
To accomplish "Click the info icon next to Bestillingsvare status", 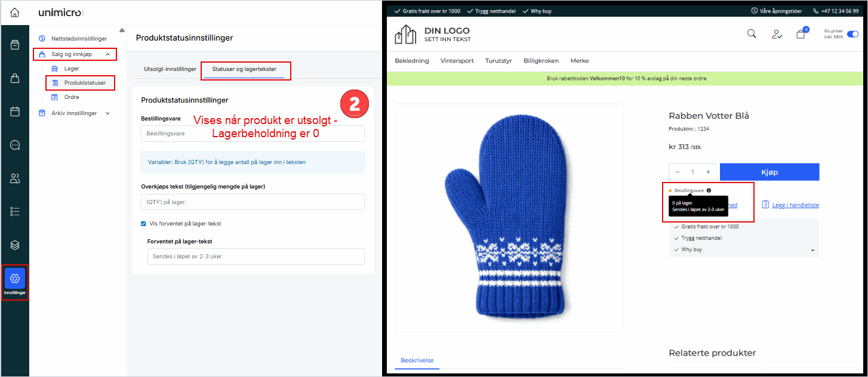I will tap(709, 190).
